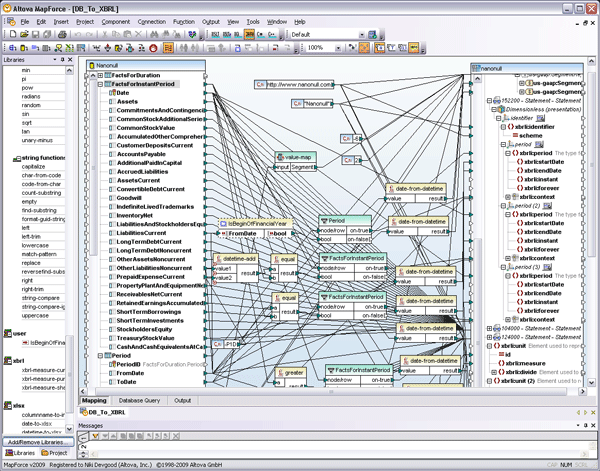Expand the xbrli:divide node
This screenshot has height=471, width=600.
[494, 372]
